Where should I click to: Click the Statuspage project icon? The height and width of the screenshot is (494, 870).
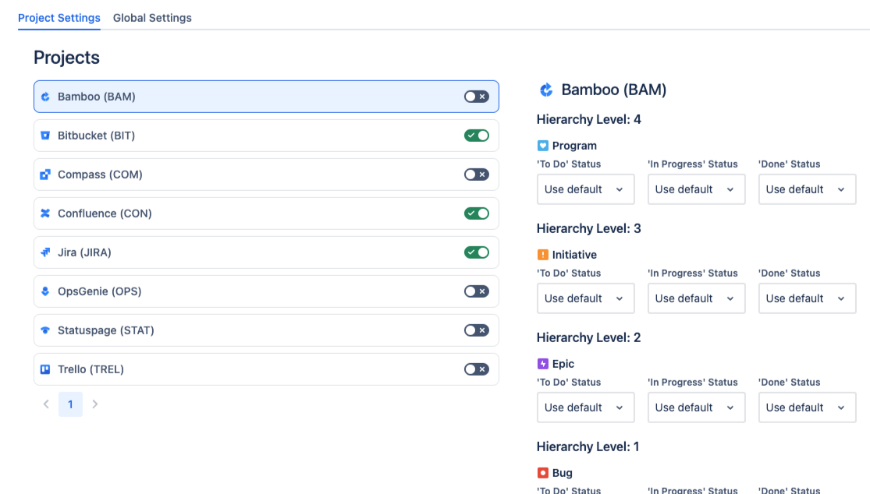click(x=45, y=331)
